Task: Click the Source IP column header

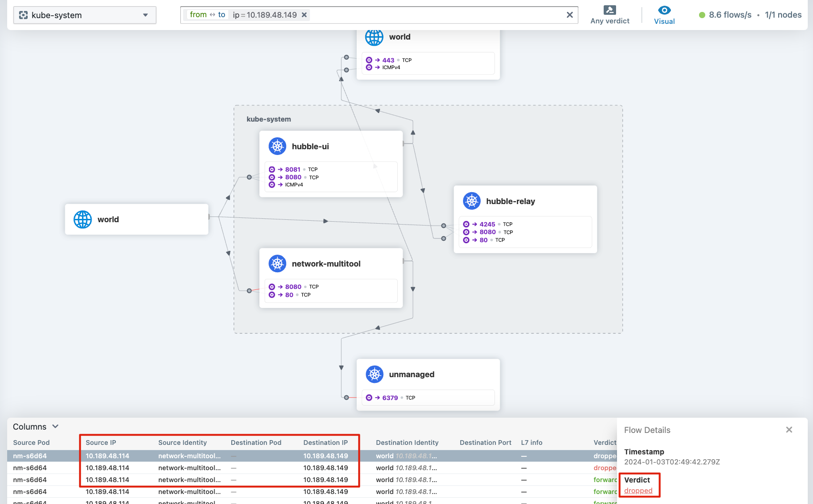Action: click(101, 442)
